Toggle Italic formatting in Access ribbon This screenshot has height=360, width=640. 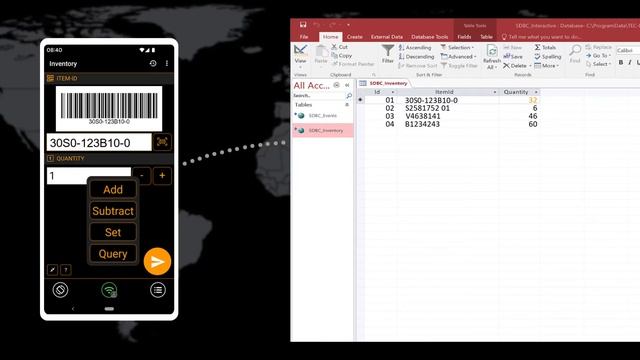(630, 62)
